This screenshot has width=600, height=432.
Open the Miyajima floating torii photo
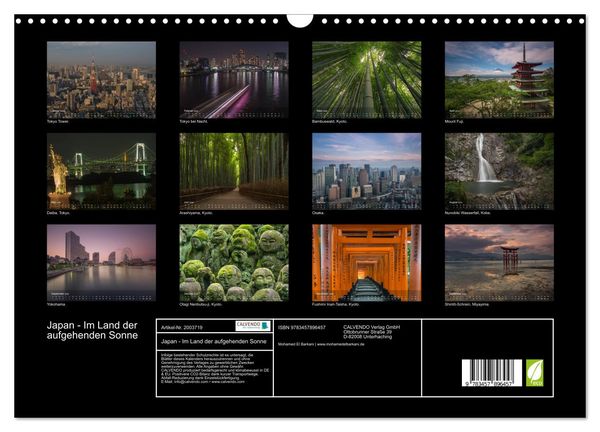[x=499, y=262]
